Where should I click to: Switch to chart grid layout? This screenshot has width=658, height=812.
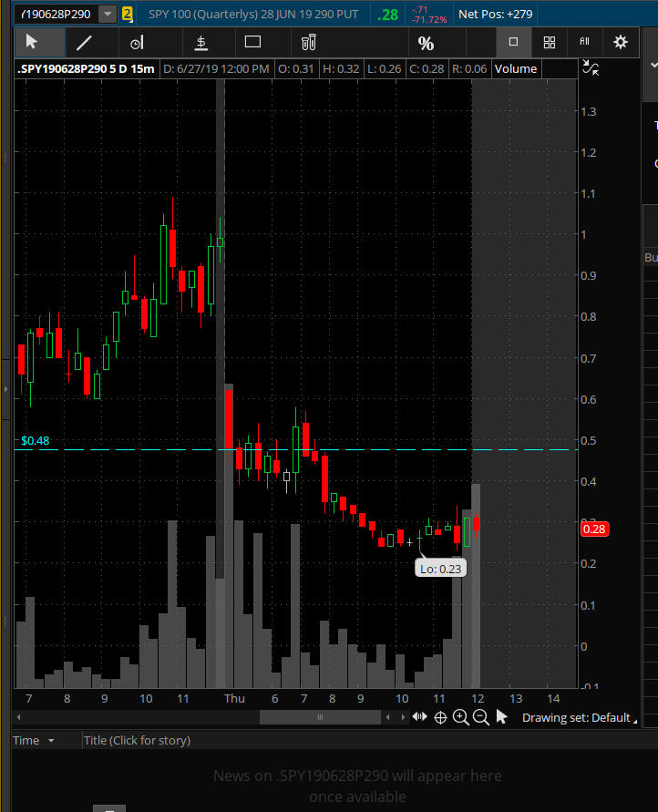[550, 43]
